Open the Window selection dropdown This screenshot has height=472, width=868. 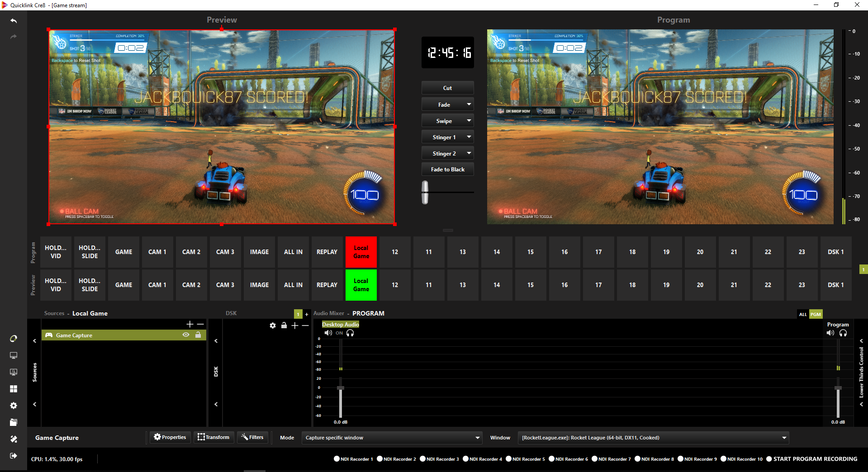coord(653,438)
